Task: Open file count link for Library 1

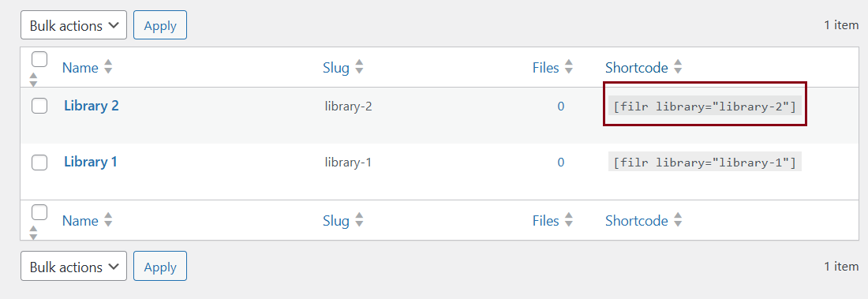Action: pyautogui.click(x=561, y=163)
